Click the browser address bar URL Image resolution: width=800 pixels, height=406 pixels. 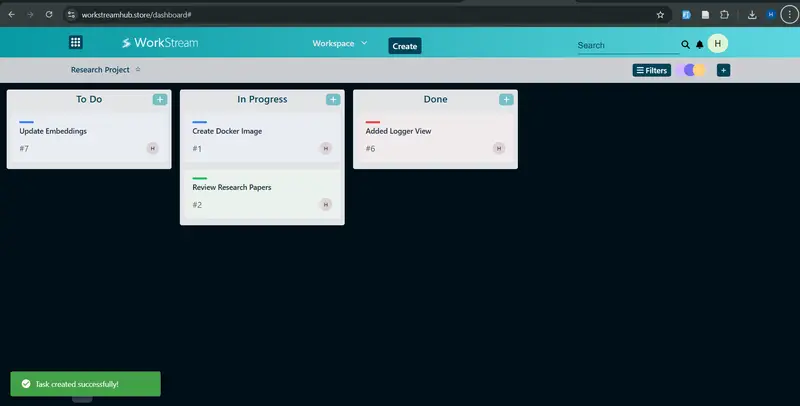click(x=136, y=15)
